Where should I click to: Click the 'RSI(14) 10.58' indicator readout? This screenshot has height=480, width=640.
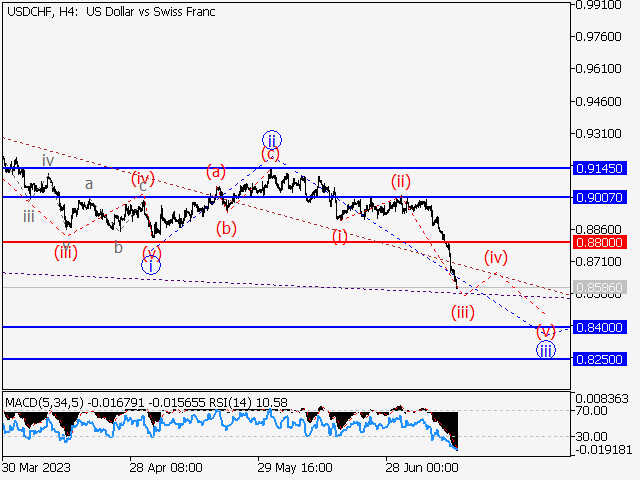pos(248,403)
